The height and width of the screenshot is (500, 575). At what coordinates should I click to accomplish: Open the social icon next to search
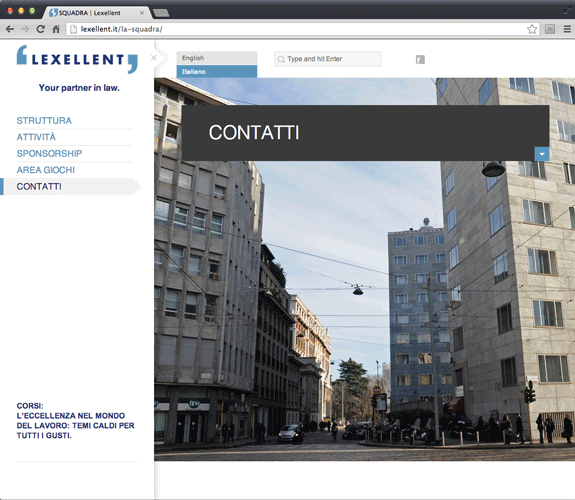click(x=420, y=59)
